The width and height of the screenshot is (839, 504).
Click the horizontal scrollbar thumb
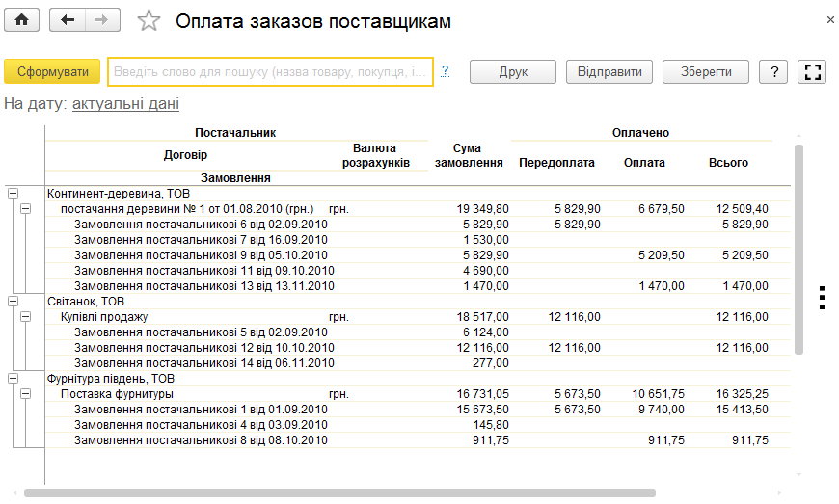(x=339, y=492)
